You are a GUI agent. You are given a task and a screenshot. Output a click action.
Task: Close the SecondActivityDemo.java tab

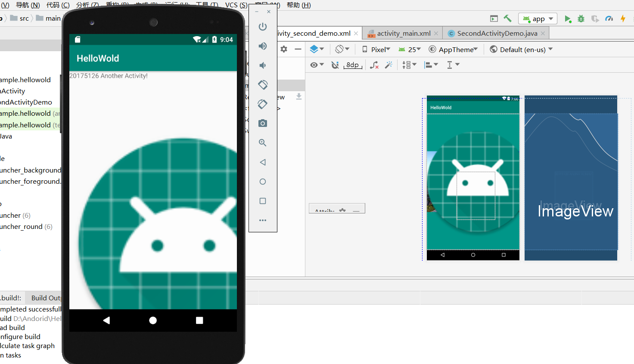(x=543, y=34)
